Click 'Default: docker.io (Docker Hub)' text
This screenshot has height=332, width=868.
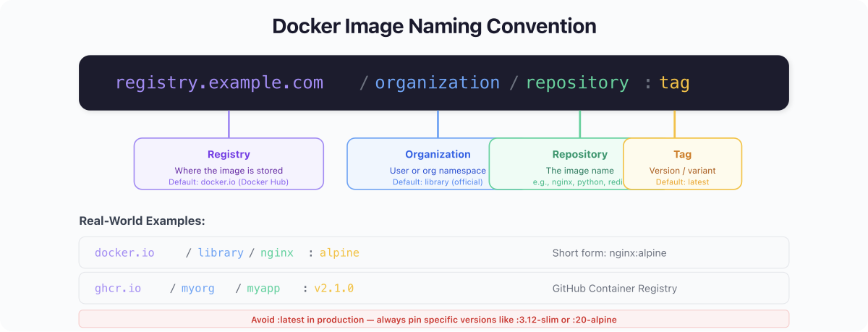(x=229, y=182)
